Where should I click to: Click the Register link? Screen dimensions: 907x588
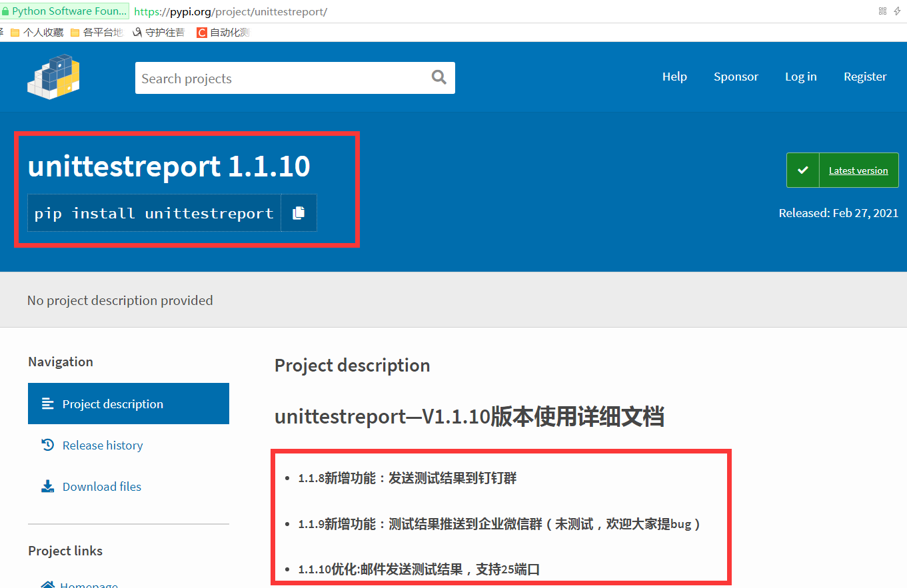tap(865, 77)
